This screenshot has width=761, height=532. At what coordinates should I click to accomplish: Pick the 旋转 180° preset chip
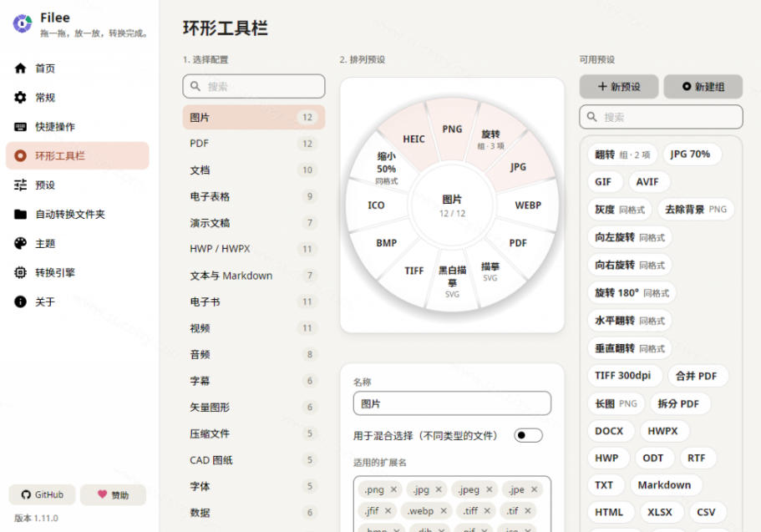pos(632,292)
